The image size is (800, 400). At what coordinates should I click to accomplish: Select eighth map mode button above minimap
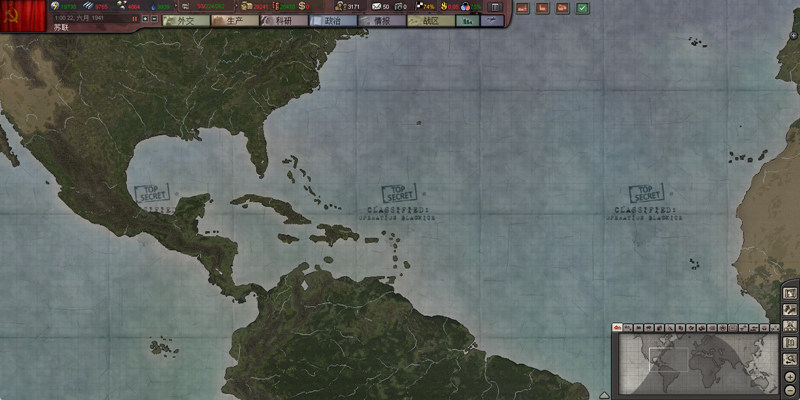(691, 328)
